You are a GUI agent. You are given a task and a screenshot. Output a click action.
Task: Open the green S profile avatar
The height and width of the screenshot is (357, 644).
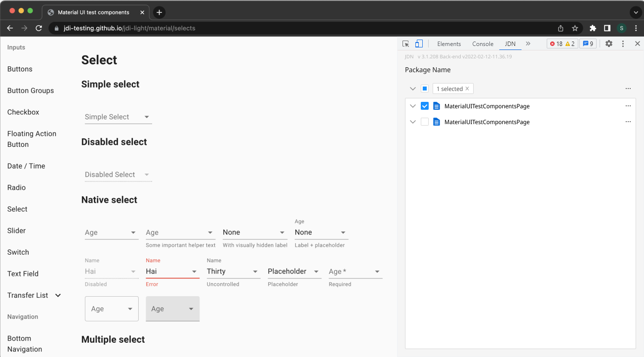coord(621,28)
